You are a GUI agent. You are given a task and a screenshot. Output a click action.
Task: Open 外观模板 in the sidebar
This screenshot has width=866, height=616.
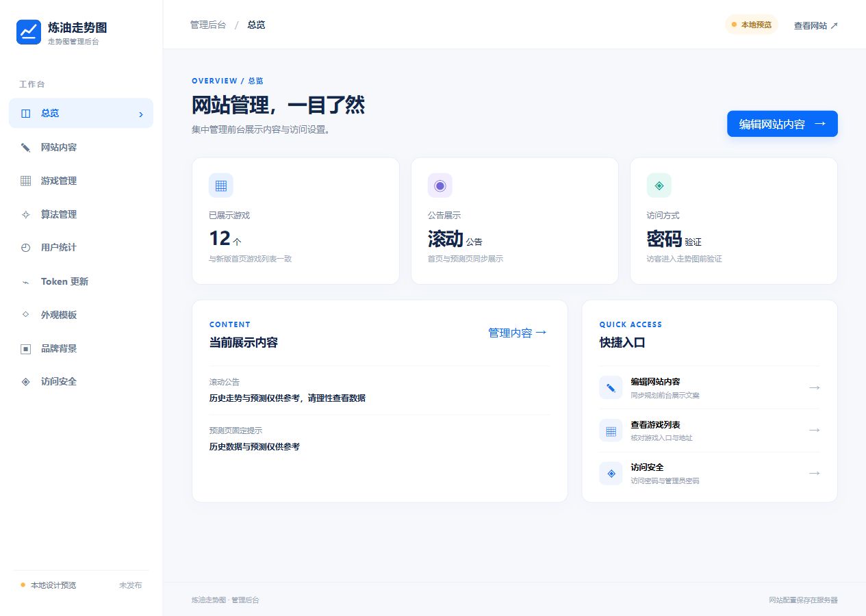81,315
